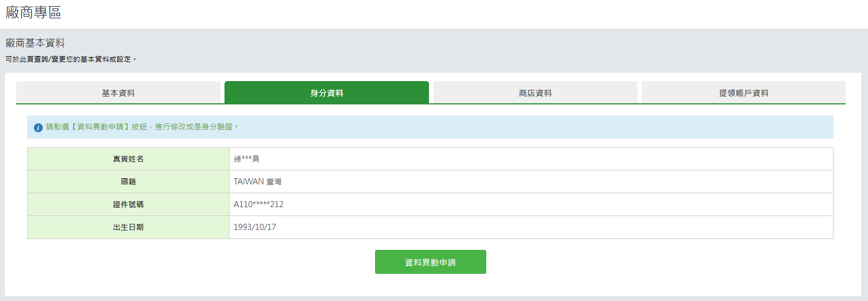Open the 商店資料 tab

coord(535,93)
